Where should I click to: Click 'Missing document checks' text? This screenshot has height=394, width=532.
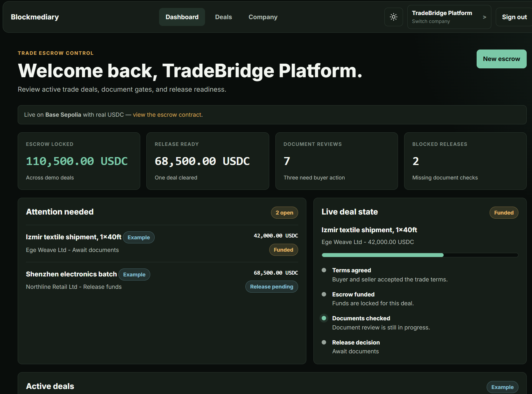[445, 178]
